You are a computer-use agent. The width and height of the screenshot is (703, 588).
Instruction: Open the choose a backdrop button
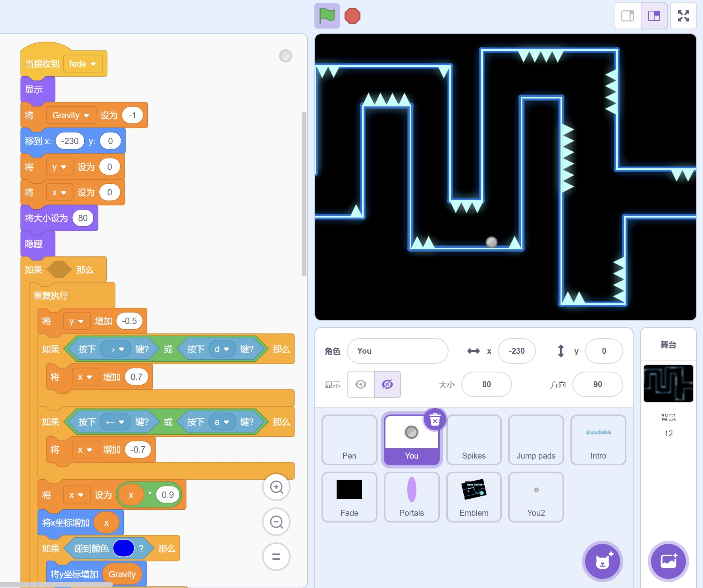point(668,561)
